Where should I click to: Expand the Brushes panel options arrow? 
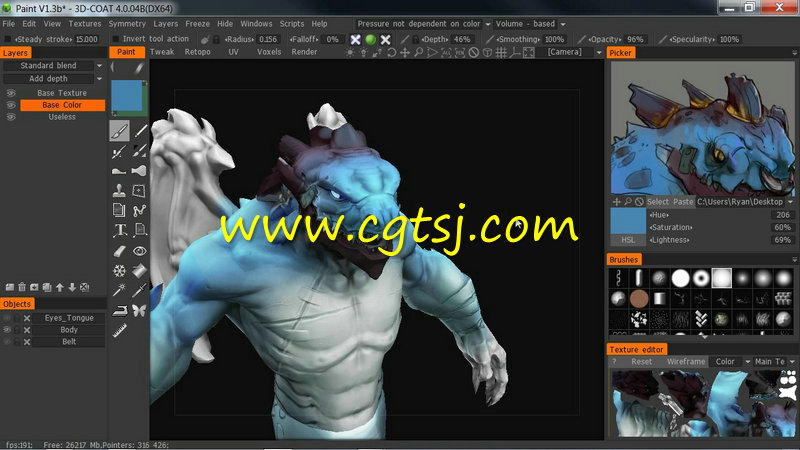point(794,260)
